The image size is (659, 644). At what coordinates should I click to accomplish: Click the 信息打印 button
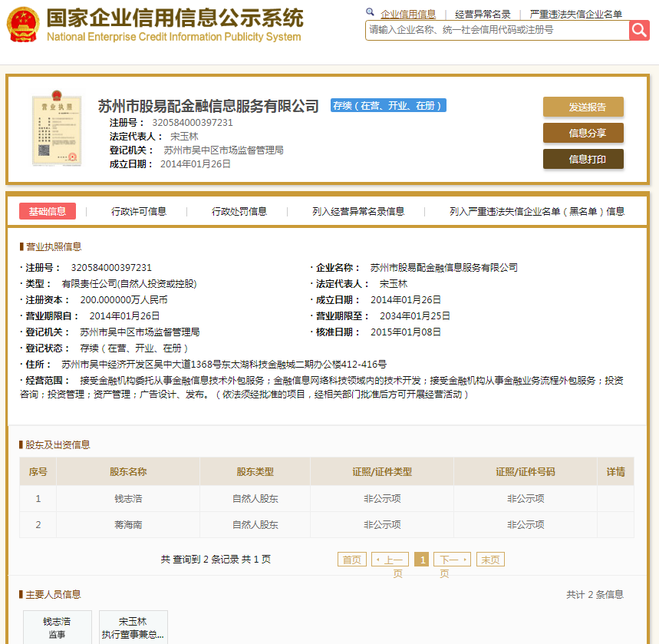tap(583, 160)
